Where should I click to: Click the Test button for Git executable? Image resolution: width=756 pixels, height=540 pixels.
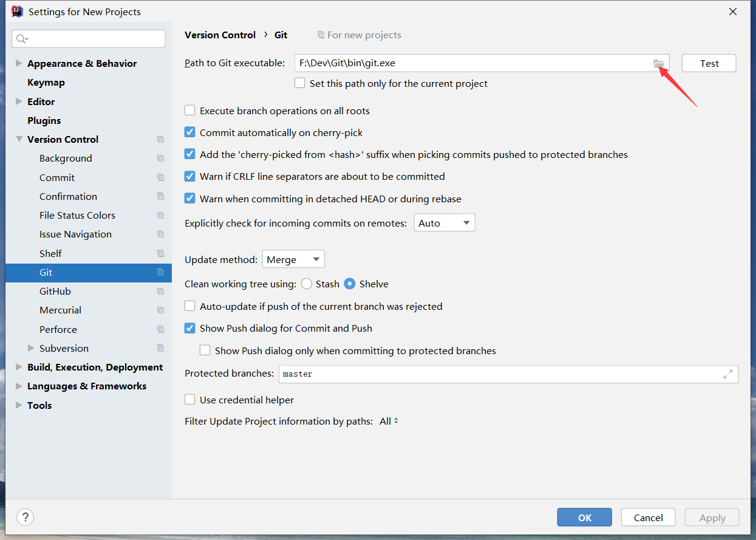click(x=709, y=63)
